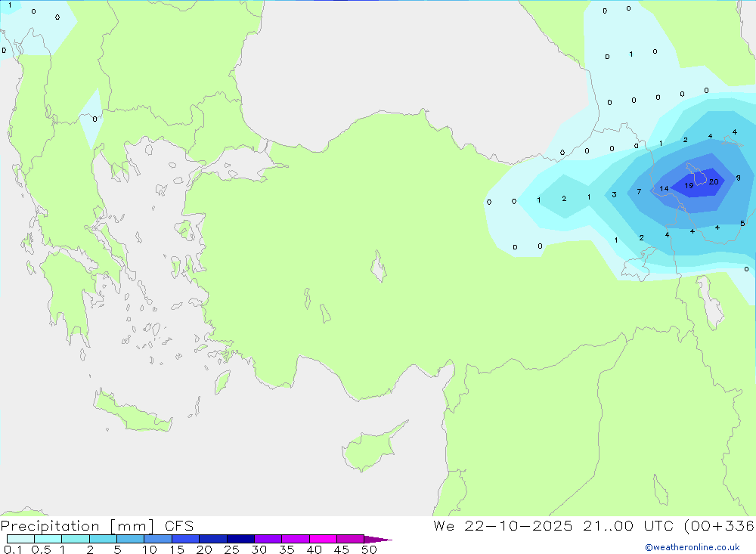Click the precipitation value "9" on the map

(x=738, y=178)
